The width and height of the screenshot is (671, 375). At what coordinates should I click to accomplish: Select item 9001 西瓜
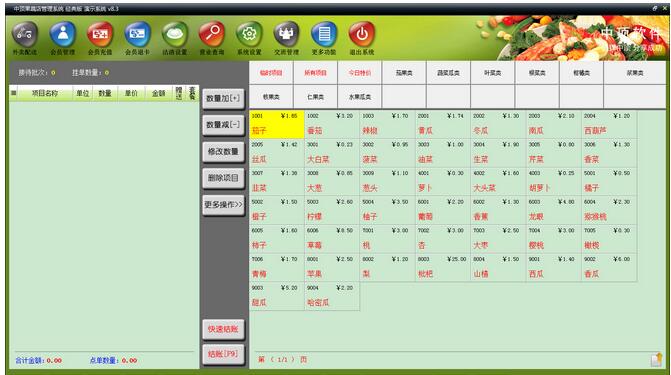click(553, 268)
